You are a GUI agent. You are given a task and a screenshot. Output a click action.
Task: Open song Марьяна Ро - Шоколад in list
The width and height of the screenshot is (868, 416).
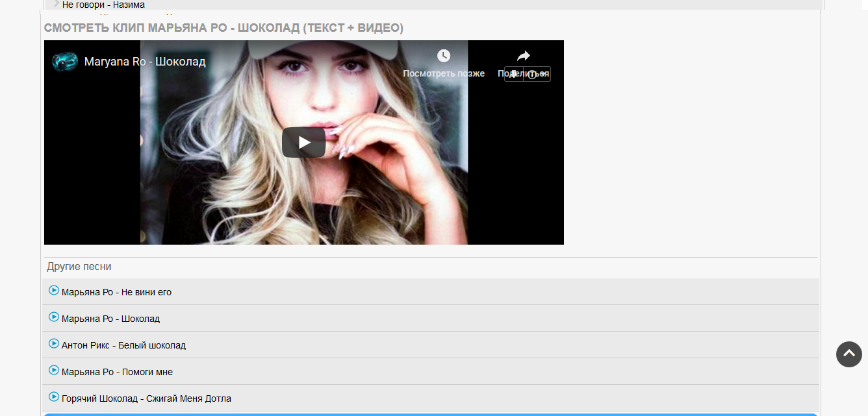tap(110, 319)
